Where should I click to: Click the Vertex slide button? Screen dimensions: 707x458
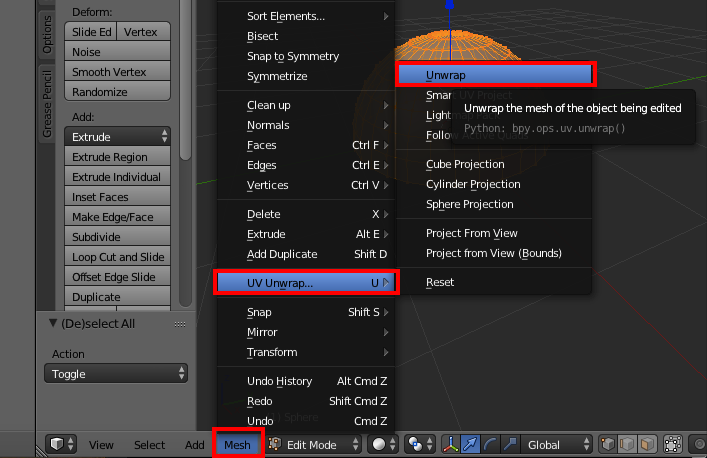pos(143,32)
